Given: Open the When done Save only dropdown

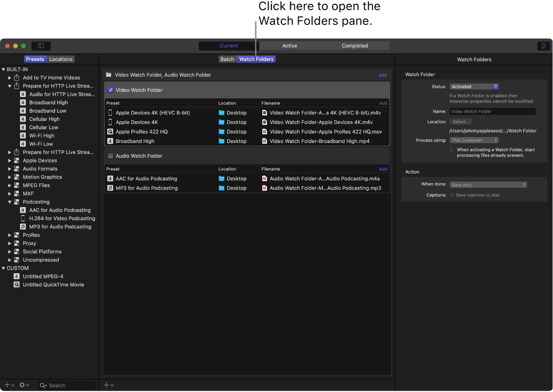Looking at the screenshot, I should 488,185.
